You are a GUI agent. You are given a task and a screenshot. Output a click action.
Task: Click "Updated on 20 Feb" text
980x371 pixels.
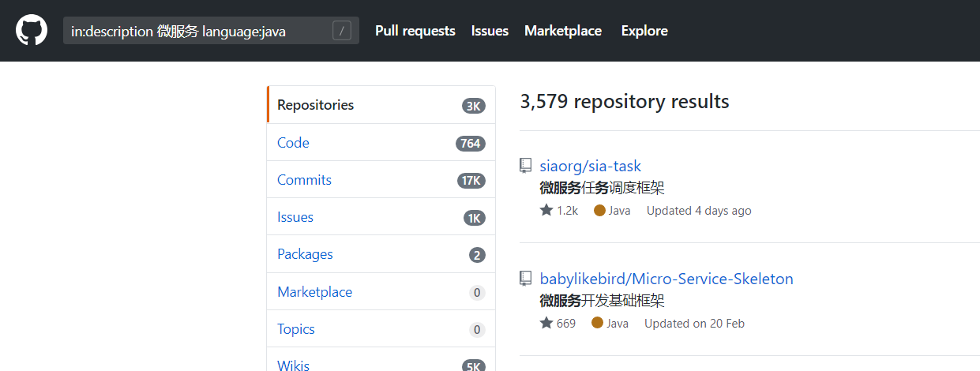(x=694, y=324)
